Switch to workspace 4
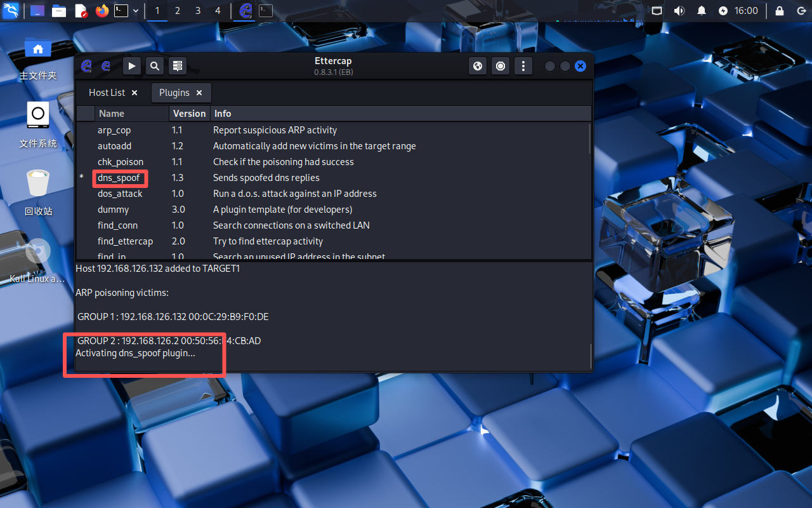 [x=218, y=11]
